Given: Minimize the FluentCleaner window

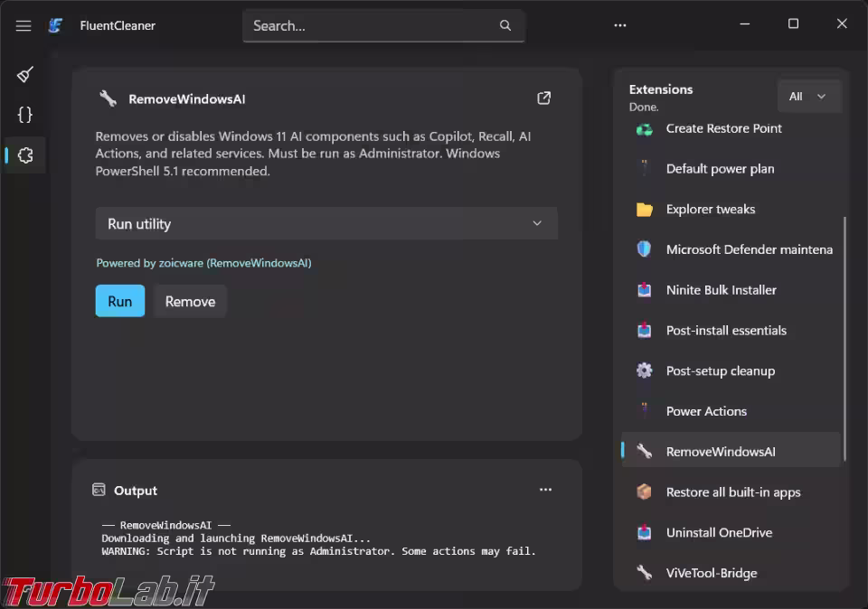Looking at the screenshot, I should [x=745, y=23].
